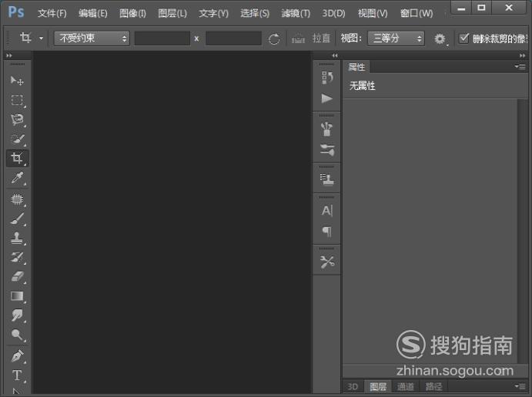Select the Horizontal Type tool
This screenshot has width=532, height=397.
click(x=17, y=375)
